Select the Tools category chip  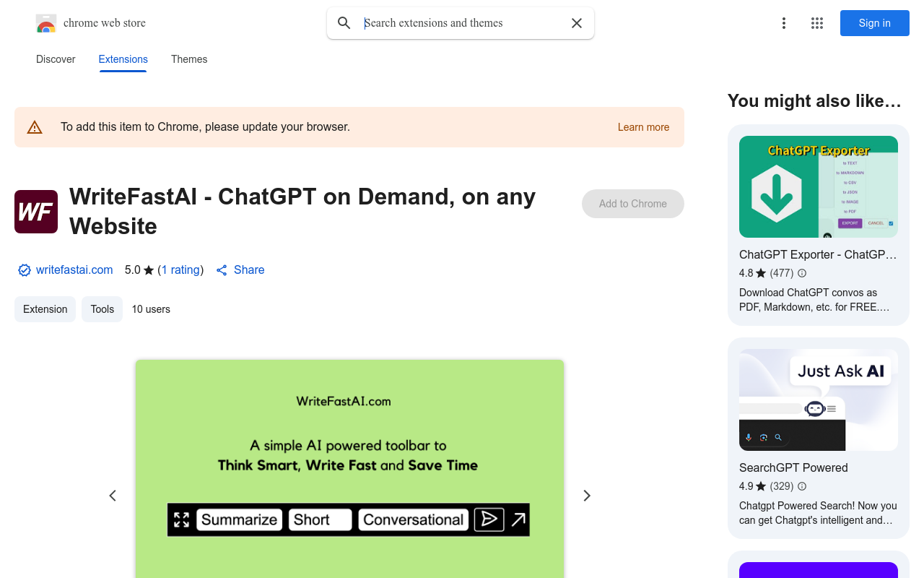point(102,309)
